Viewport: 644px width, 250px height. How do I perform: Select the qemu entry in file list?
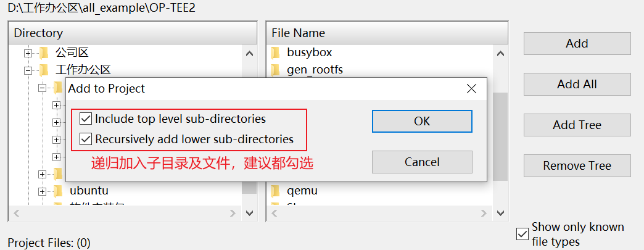click(302, 191)
